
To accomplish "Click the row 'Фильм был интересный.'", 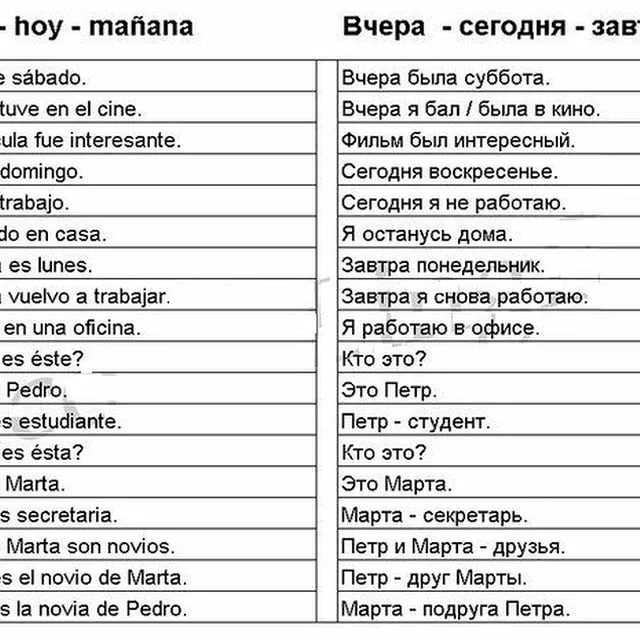I will coord(489,139).
